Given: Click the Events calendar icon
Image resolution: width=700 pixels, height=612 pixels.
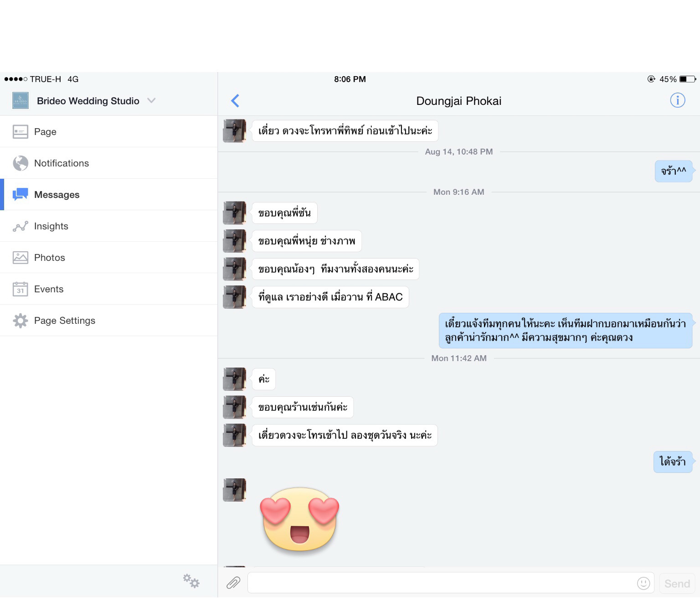Looking at the screenshot, I should coord(21,289).
